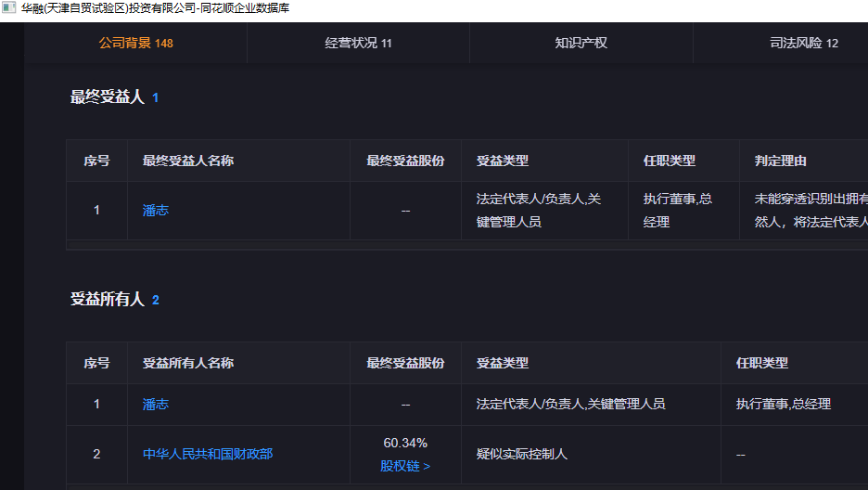Click 最终受益股份 header in the 最终受益人 table
This screenshot has width=868, height=490.
(x=405, y=161)
